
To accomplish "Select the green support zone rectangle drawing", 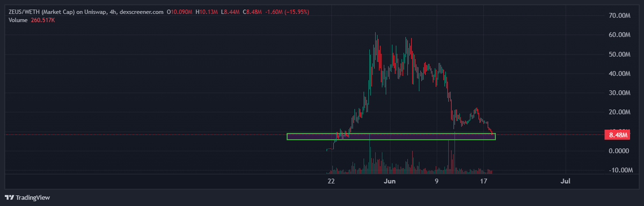I will tap(391, 137).
